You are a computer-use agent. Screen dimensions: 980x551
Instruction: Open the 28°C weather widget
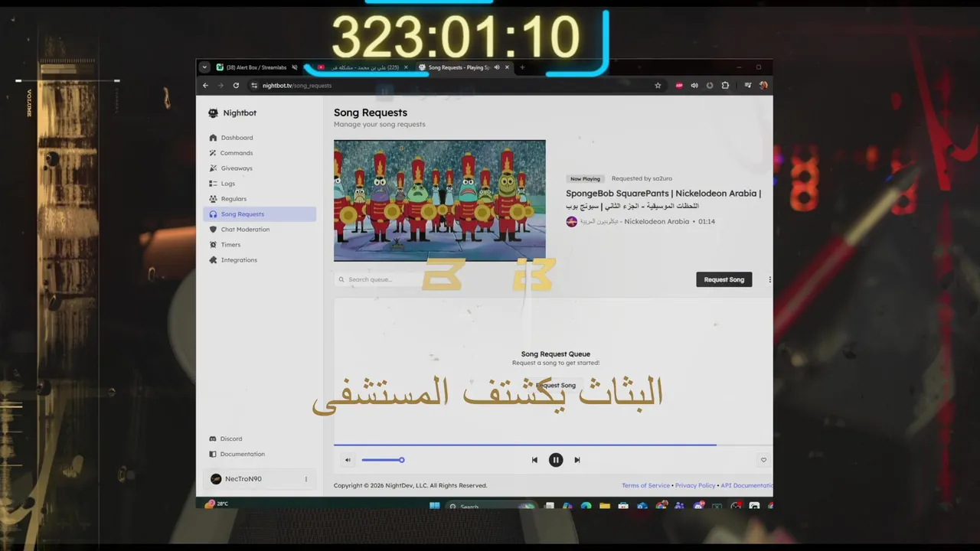click(x=217, y=504)
